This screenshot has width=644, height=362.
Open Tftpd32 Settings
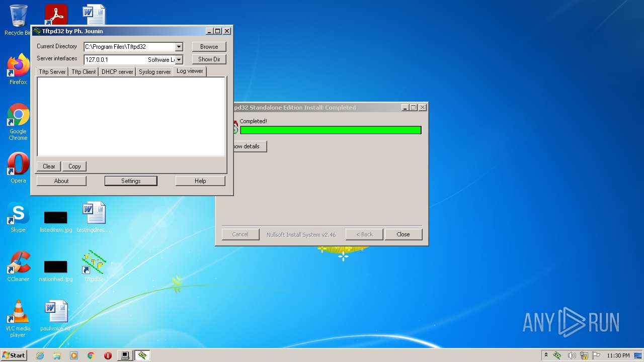[131, 181]
